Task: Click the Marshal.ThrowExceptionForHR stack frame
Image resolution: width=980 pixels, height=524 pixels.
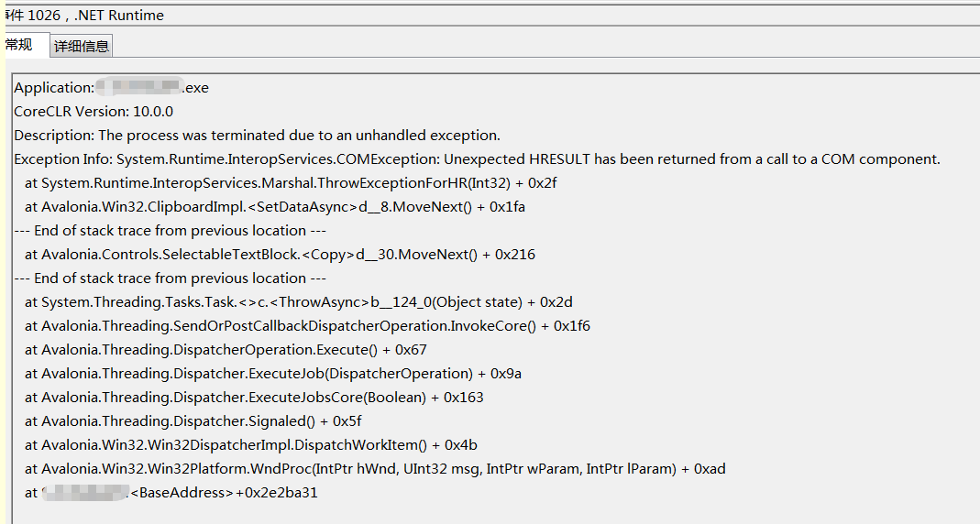Action: point(291,183)
